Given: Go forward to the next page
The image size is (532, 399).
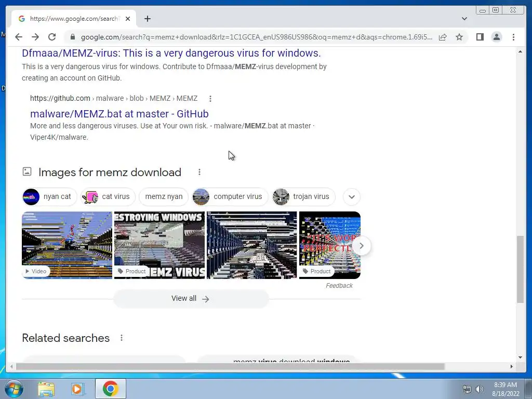Looking at the screenshot, I should click(35, 37).
